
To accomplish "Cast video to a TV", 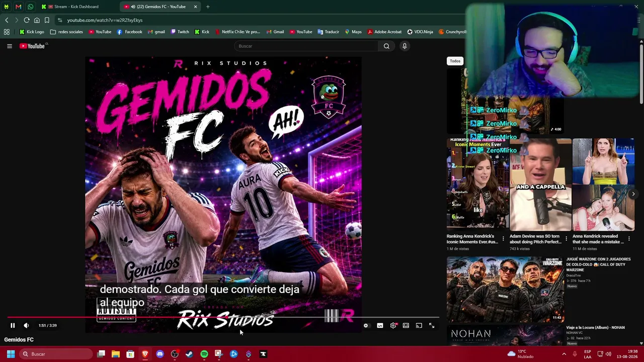I will pyautogui.click(x=419, y=325).
